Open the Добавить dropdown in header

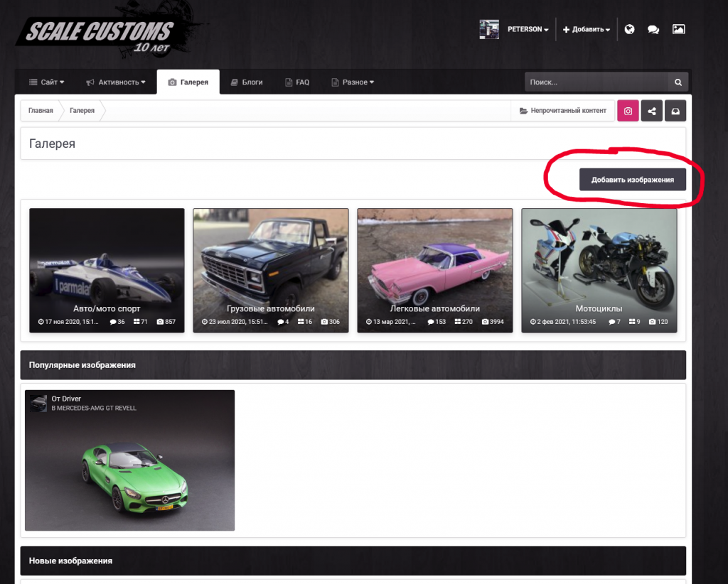tap(586, 29)
